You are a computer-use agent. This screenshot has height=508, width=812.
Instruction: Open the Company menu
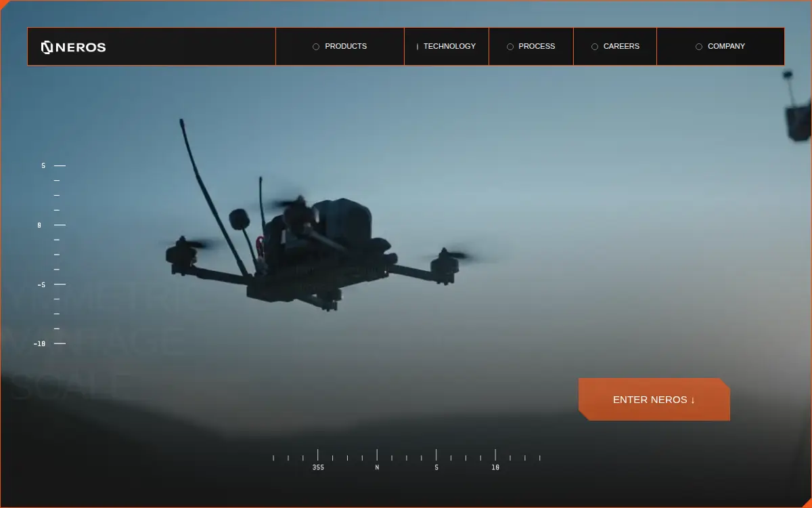click(721, 47)
